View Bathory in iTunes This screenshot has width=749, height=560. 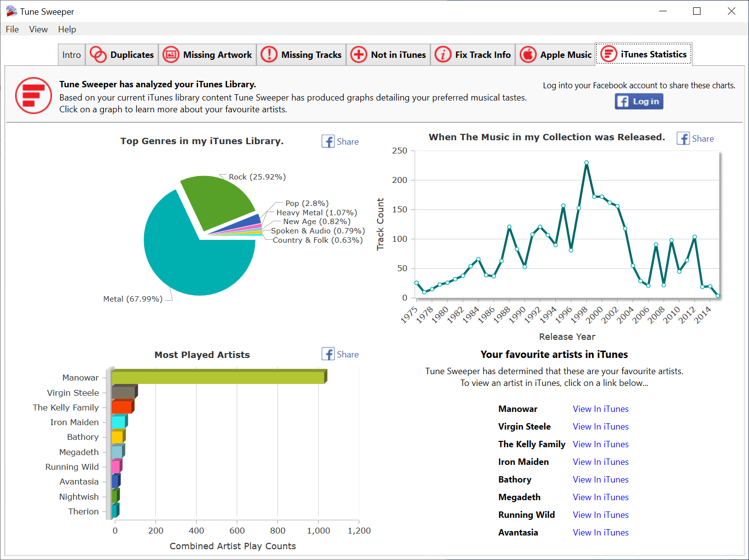(600, 480)
